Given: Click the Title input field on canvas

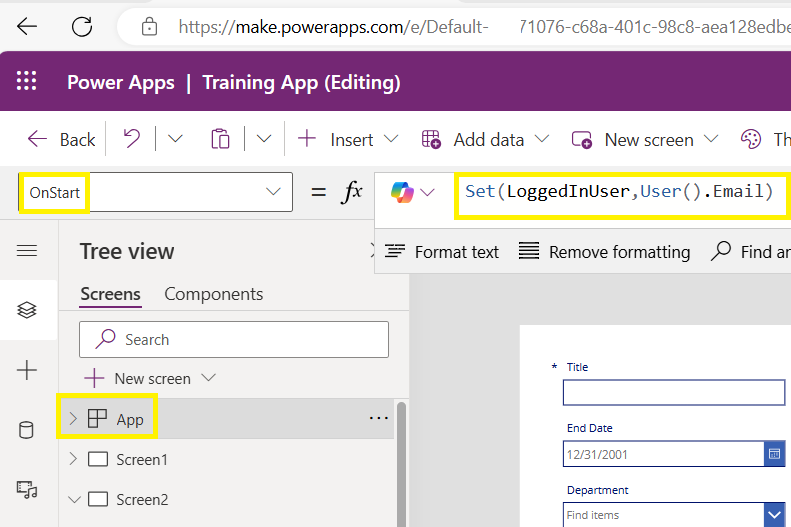Looking at the screenshot, I should [673, 392].
